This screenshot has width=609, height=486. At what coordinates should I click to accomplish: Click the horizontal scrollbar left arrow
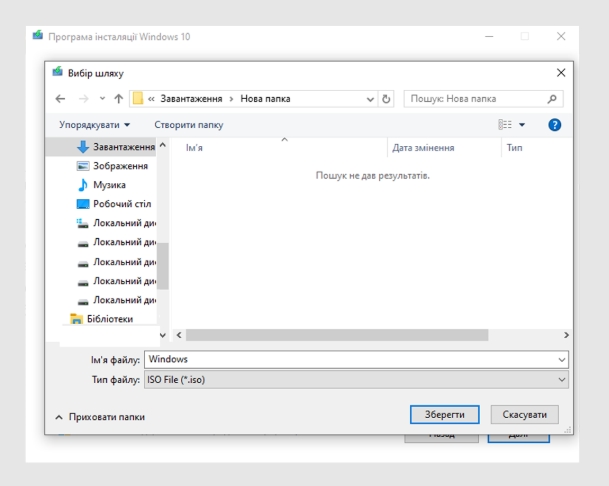tap(179, 335)
